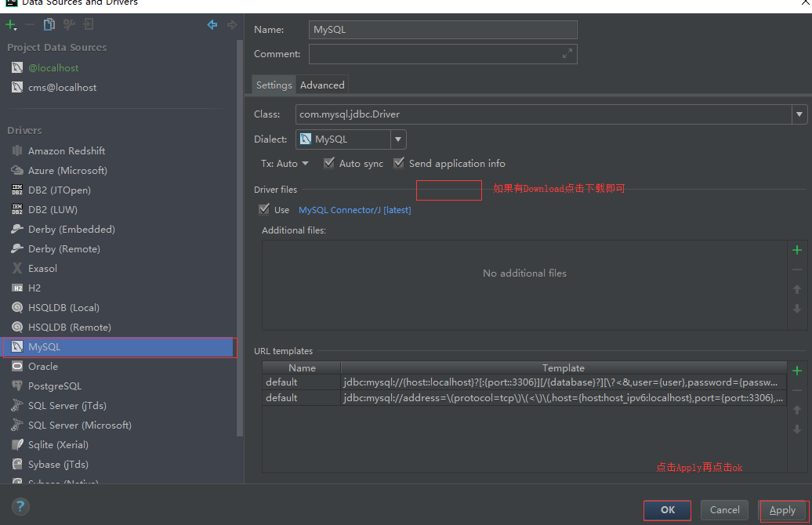Select the Azure (Microsoft) driver
The height and width of the screenshot is (525, 812).
67,170
